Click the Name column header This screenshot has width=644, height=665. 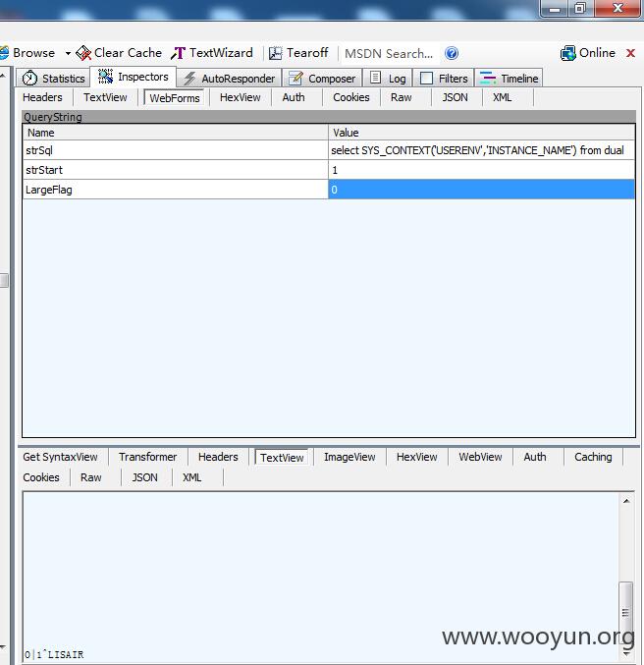176,133
